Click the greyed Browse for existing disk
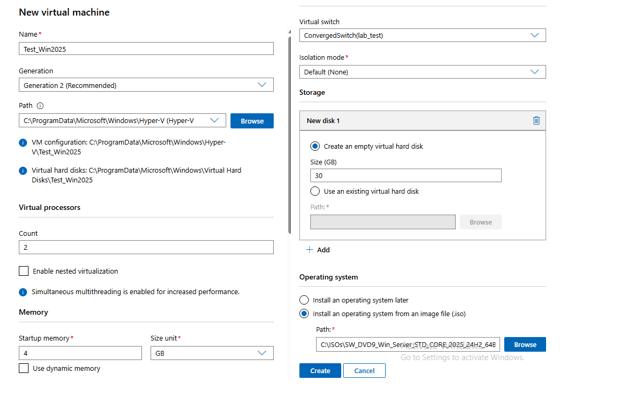Viewport: 626px width, 395px height. [481, 222]
